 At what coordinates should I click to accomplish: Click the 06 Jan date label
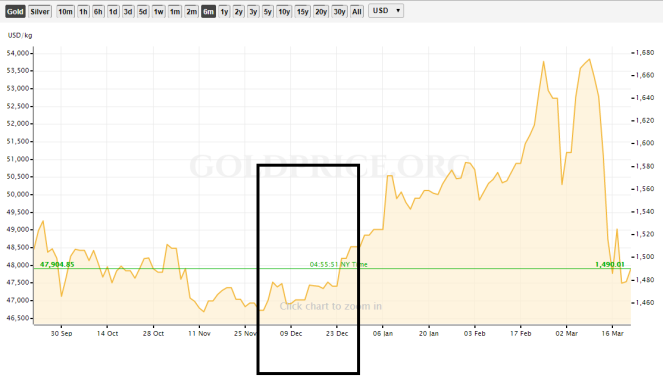383,333
